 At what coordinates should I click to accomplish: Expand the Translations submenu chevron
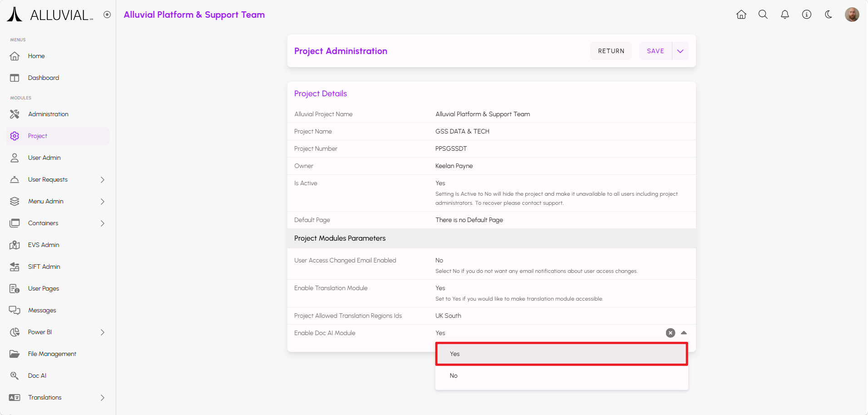pyautogui.click(x=103, y=398)
